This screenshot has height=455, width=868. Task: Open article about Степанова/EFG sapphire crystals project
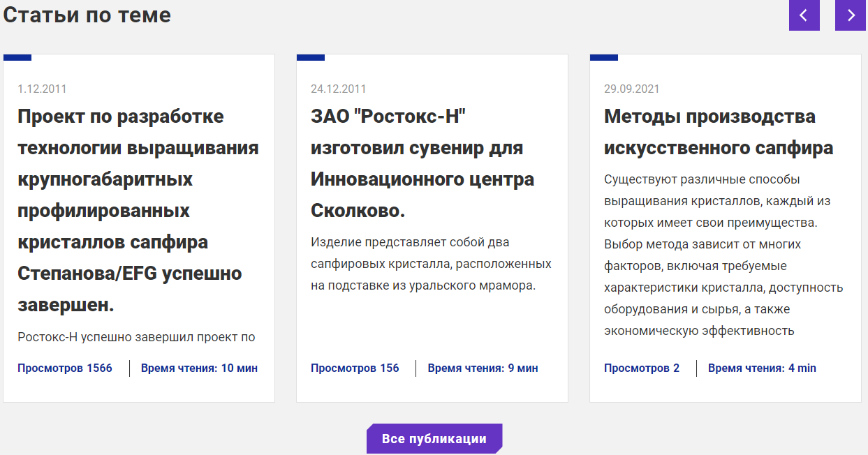click(138, 211)
